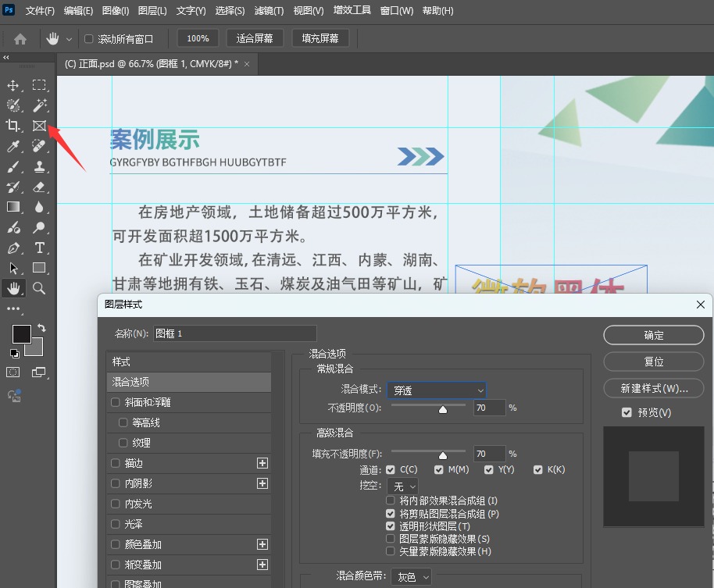714x588 pixels.
Task: Click the 确定 button
Action: coord(653,336)
